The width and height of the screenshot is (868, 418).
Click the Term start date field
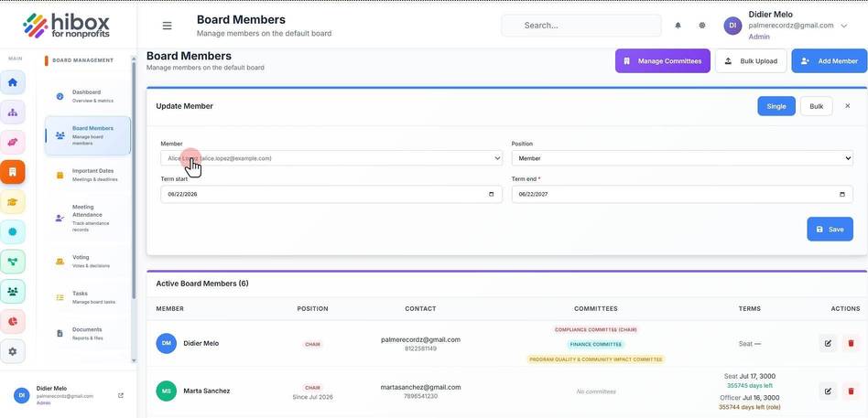(x=331, y=195)
